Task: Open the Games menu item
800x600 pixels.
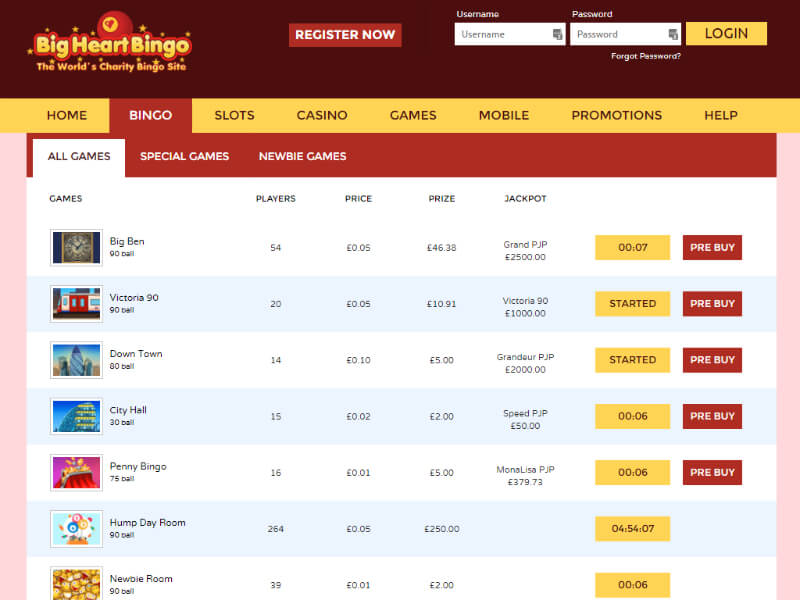Action: pyautogui.click(x=413, y=115)
